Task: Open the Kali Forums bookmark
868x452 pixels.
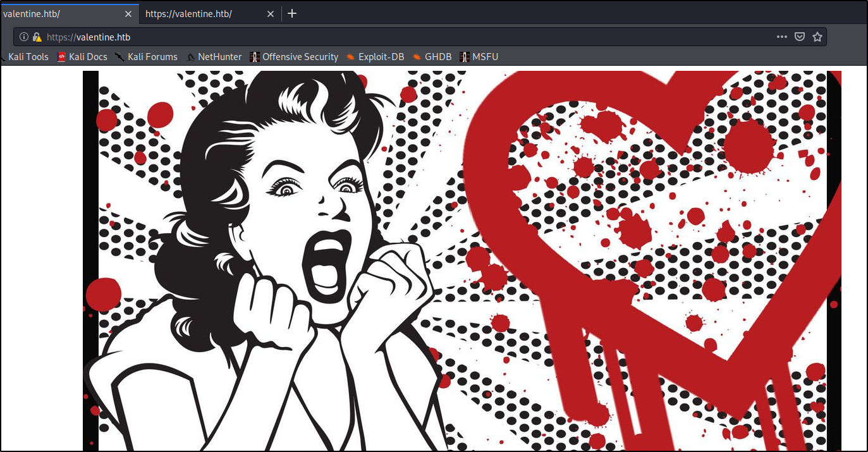Action: point(147,57)
